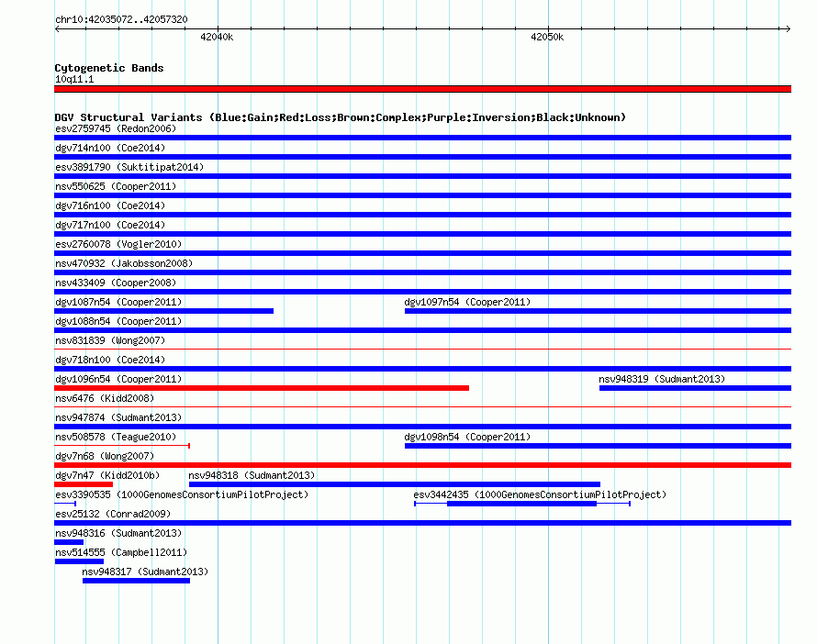
Task: Click the dgv1098n54 (Cooper2011) label
Action: point(467,437)
